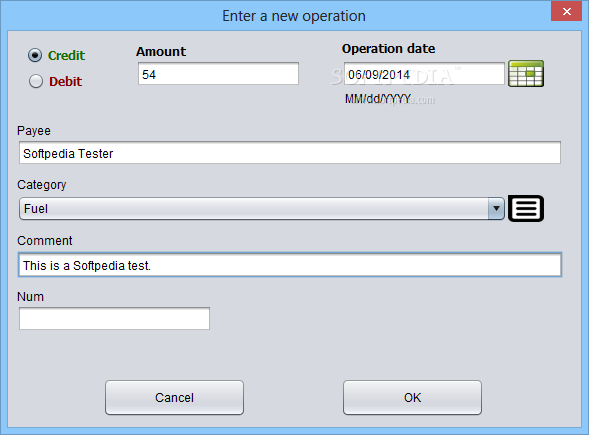The height and width of the screenshot is (435, 589).
Task: Open the Fuel category combo box
Action: point(262,208)
